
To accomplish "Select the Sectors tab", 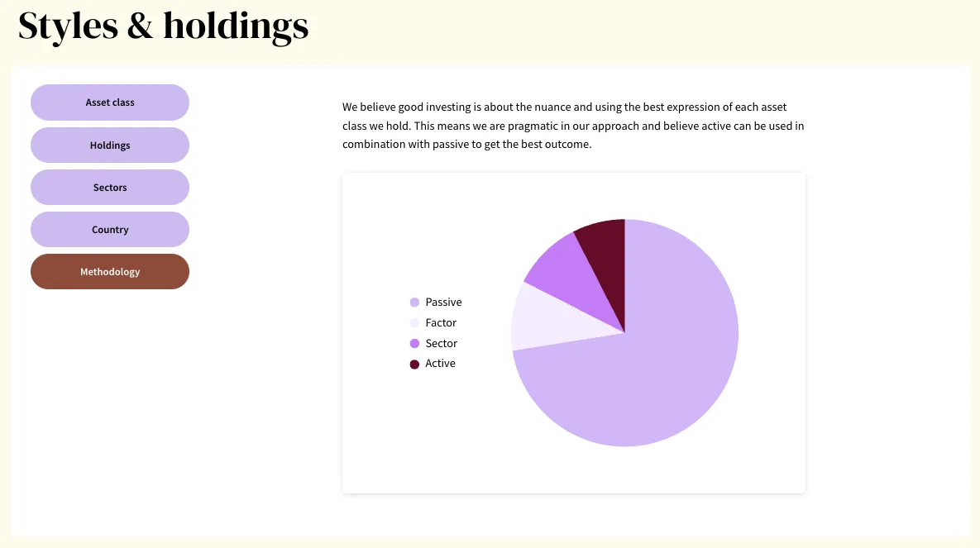I will (x=110, y=188).
